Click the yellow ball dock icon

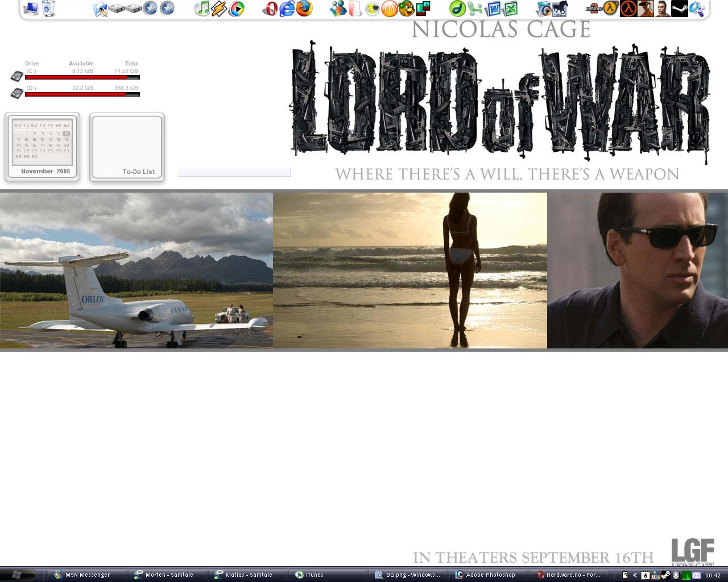click(372, 9)
